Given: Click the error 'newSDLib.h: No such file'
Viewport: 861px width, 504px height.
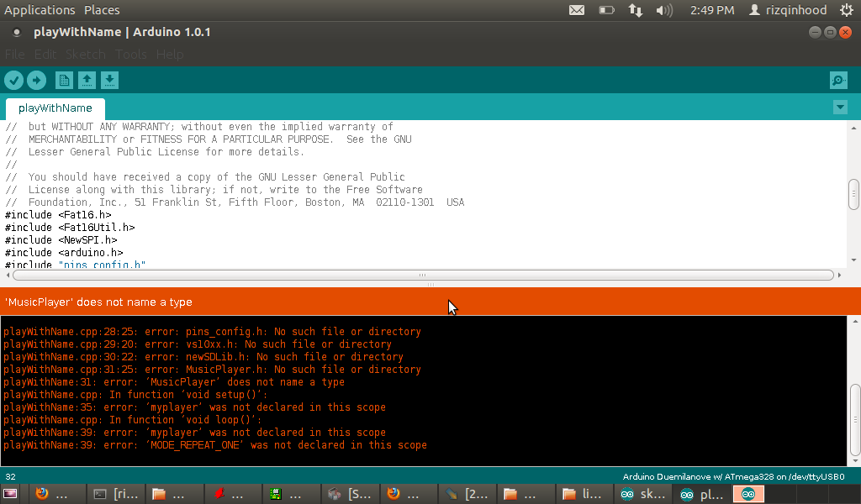Looking at the screenshot, I should (203, 357).
